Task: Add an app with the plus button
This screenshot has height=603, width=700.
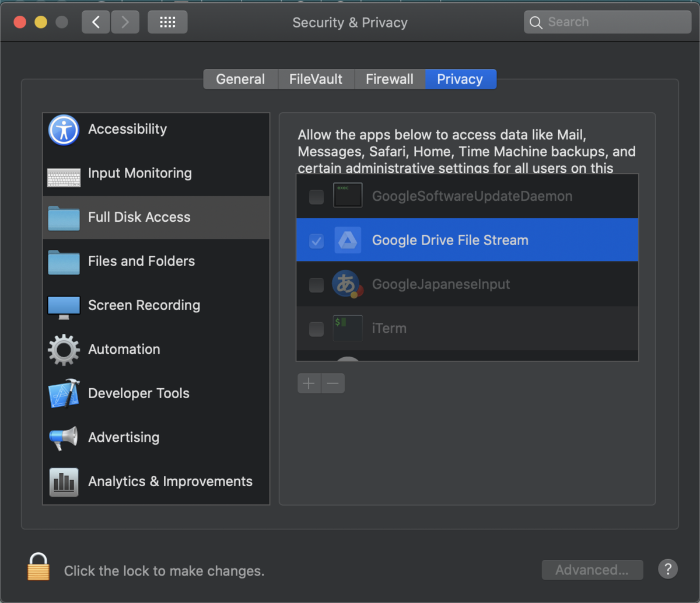Action: pos(309,384)
